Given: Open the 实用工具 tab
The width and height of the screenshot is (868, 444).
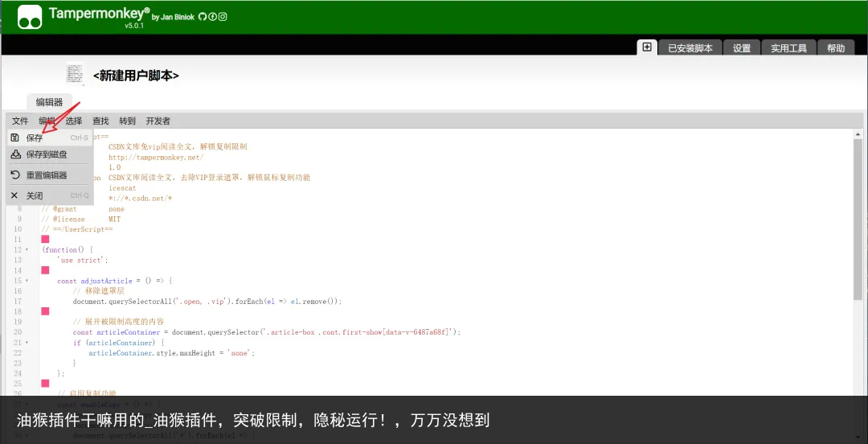Looking at the screenshot, I should (789, 48).
